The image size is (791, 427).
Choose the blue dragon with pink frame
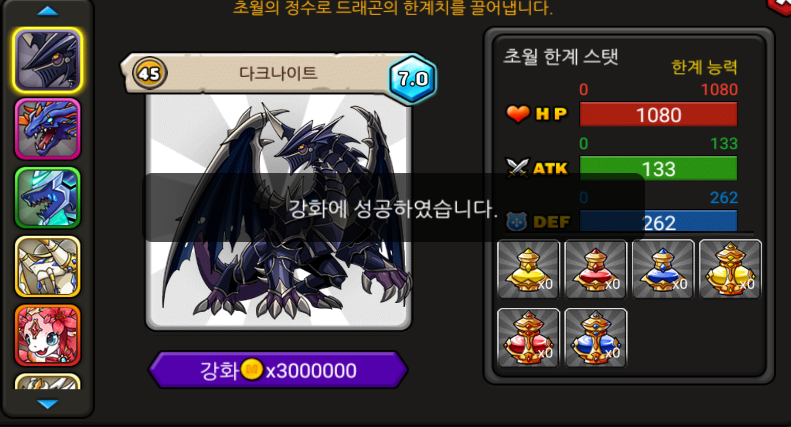point(47,129)
